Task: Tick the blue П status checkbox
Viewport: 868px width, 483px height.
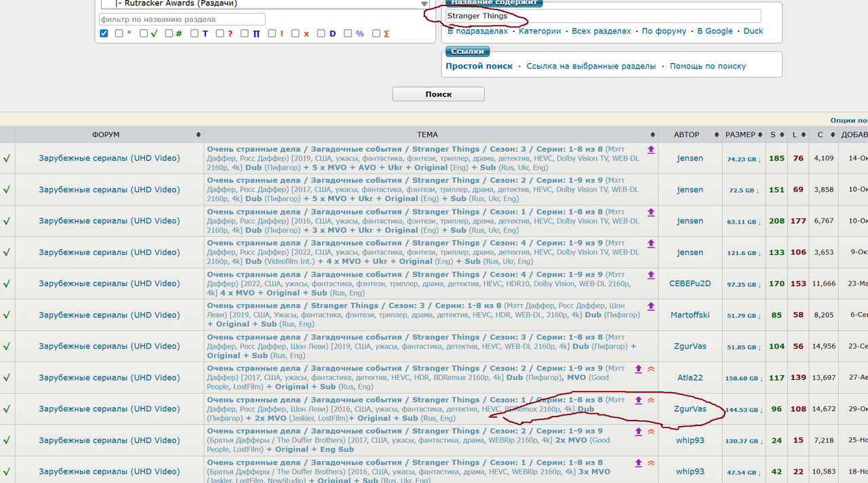Action: coord(245,33)
